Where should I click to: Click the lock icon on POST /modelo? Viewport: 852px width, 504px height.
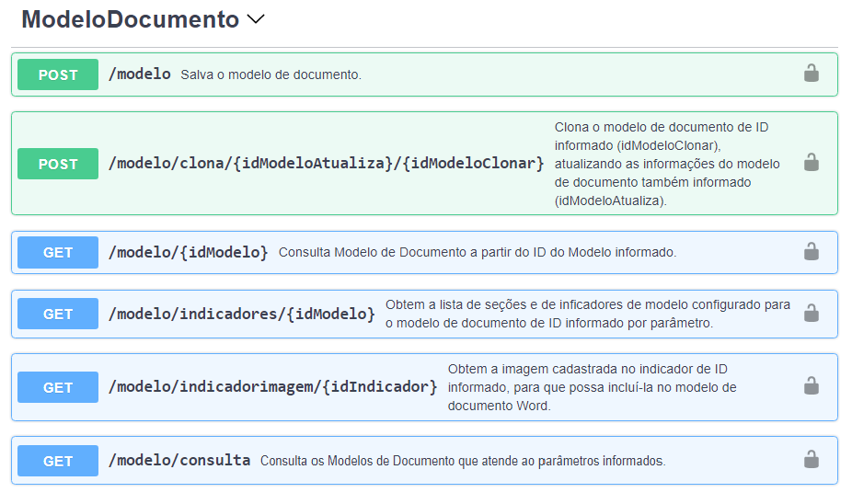point(811,74)
